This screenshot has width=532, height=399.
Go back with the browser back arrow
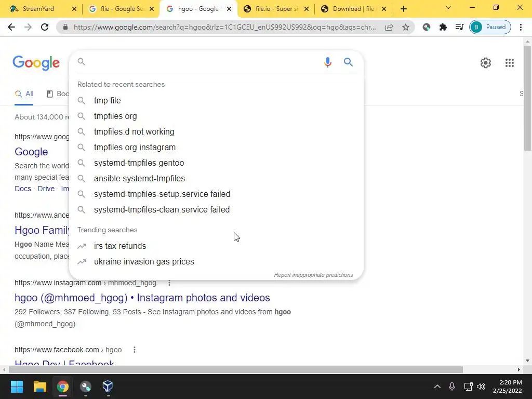coord(11,27)
